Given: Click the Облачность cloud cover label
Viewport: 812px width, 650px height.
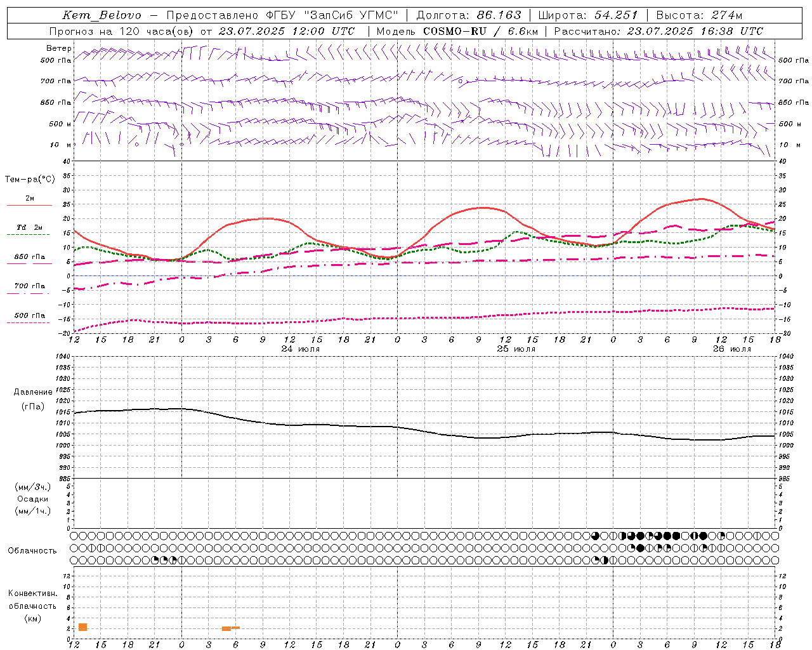Looking at the screenshot, I should click(x=32, y=550).
